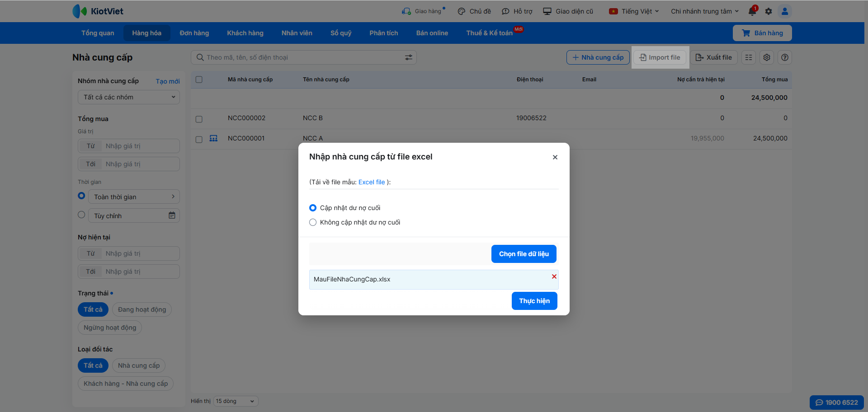
Task: Open the Tùy chỉnh date picker field
Action: coord(134,215)
